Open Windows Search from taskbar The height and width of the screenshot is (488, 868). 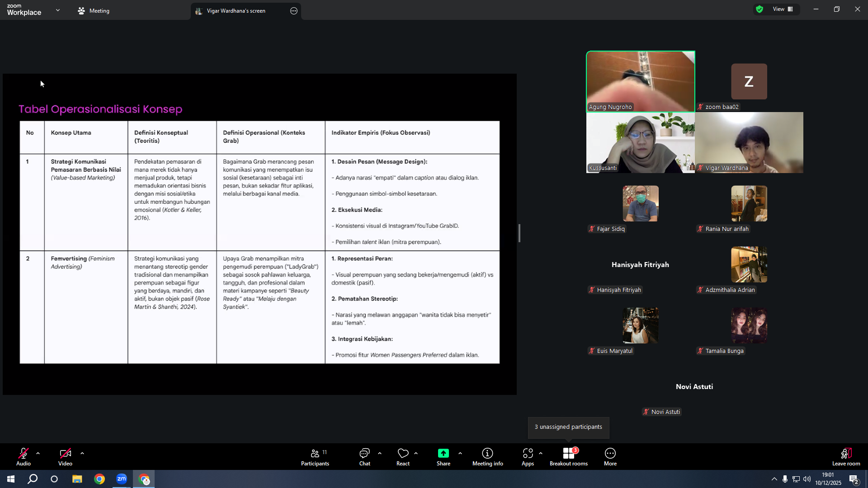click(33, 479)
